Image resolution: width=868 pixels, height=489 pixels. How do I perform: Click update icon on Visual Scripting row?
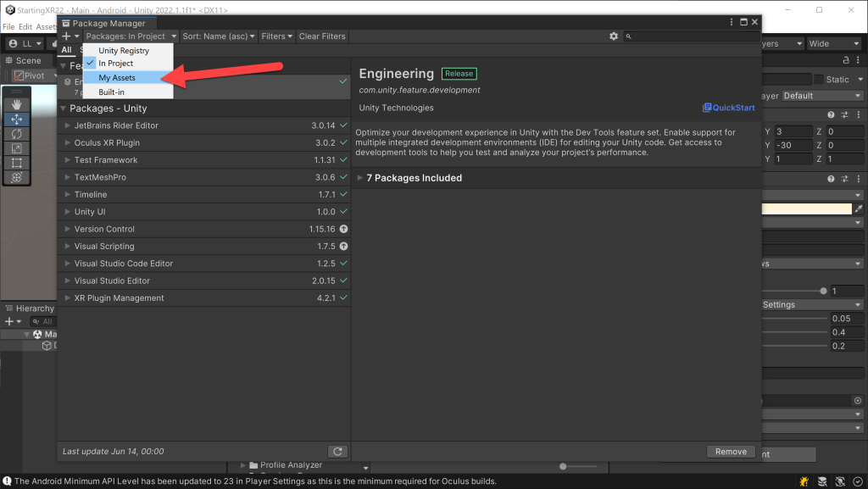pos(344,246)
